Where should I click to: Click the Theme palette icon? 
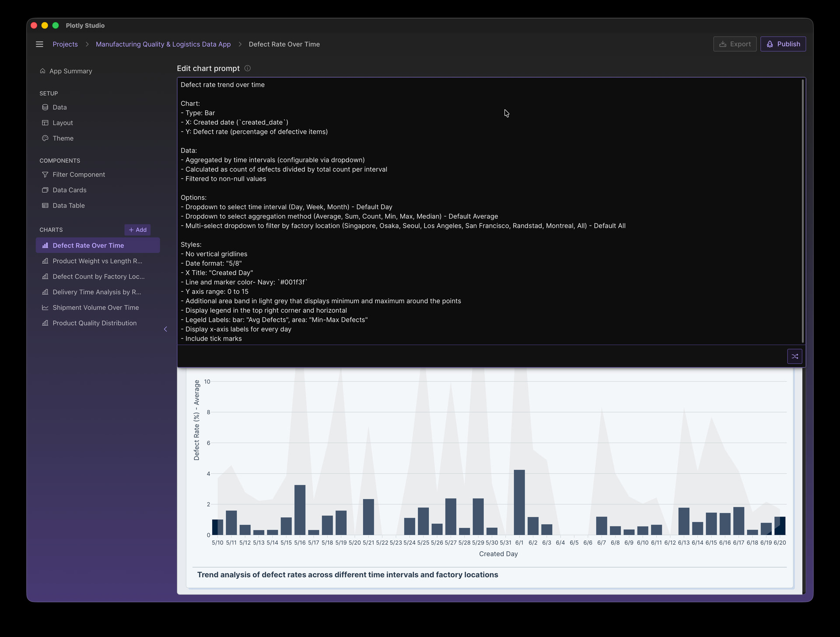pos(45,138)
